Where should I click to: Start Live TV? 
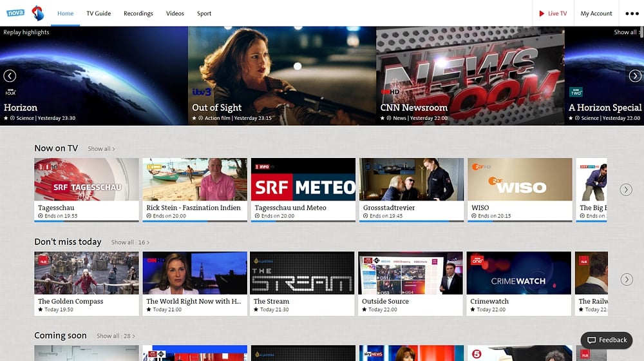(553, 14)
